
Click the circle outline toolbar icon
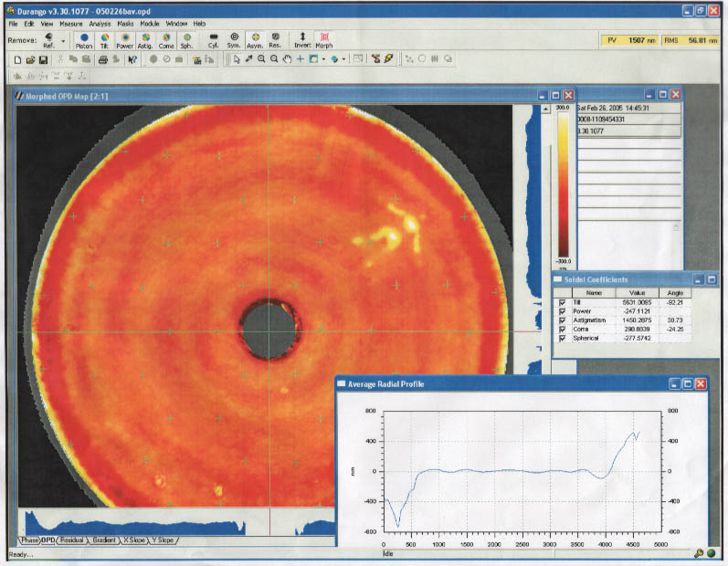[x=422, y=59]
